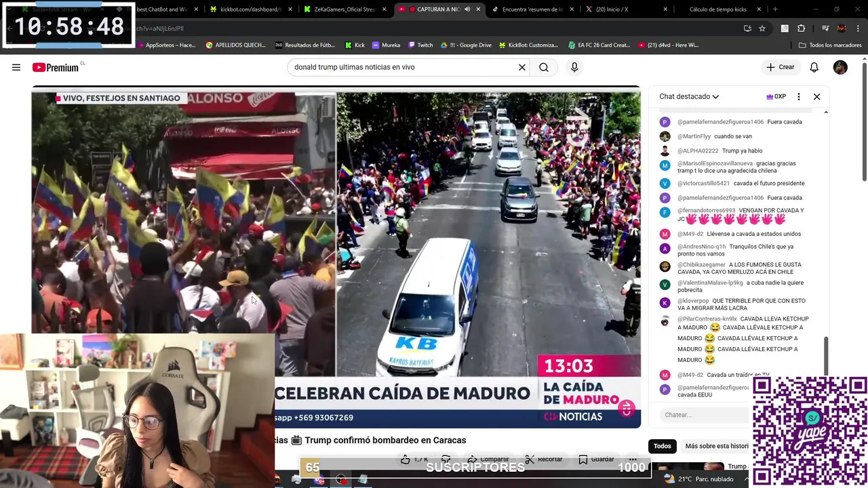The width and height of the screenshot is (868, 488).
Task: Switch to the Encuentra resumen TikTok tab
Action: click(530, 9)
